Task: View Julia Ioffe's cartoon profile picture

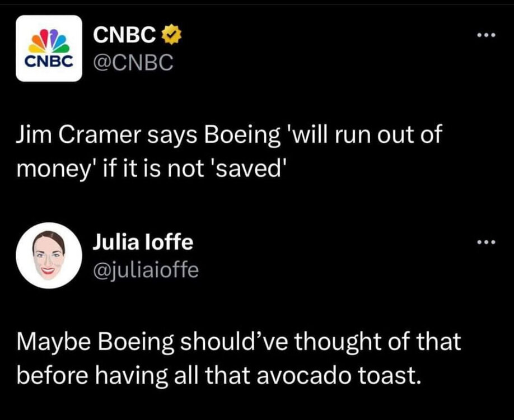Action: 49,255
